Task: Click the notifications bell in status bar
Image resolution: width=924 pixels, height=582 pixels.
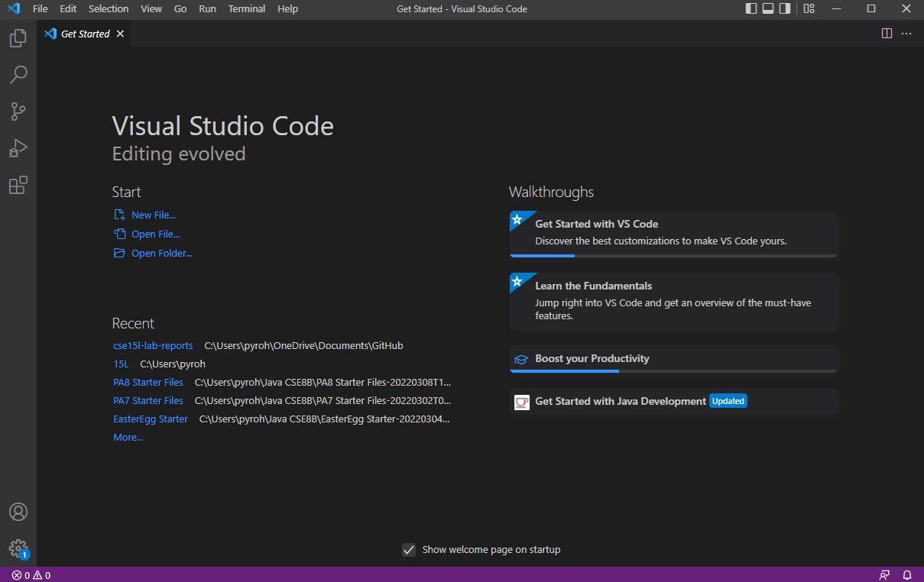Action: click(x=907, y=575)
